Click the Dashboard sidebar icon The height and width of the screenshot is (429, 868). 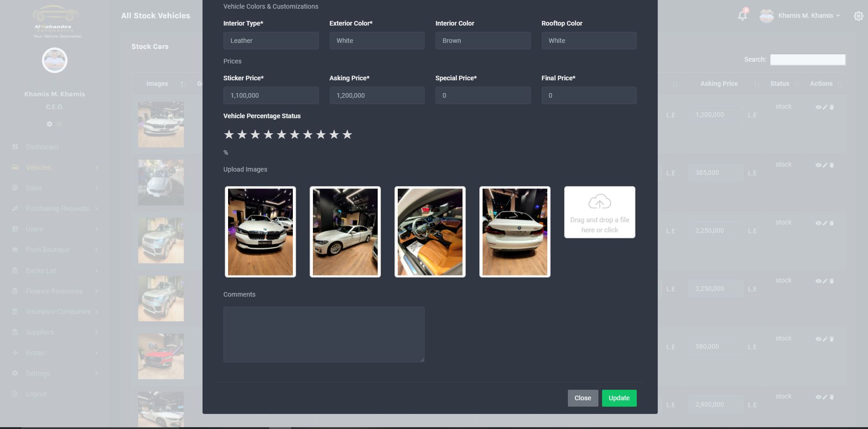tap(15, 147)
